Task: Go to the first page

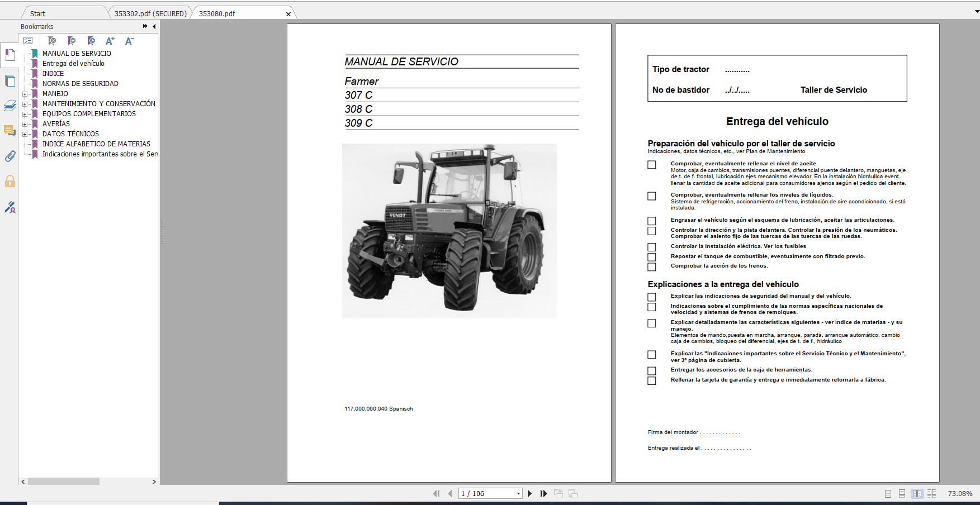Action: [x=436, y=493]
